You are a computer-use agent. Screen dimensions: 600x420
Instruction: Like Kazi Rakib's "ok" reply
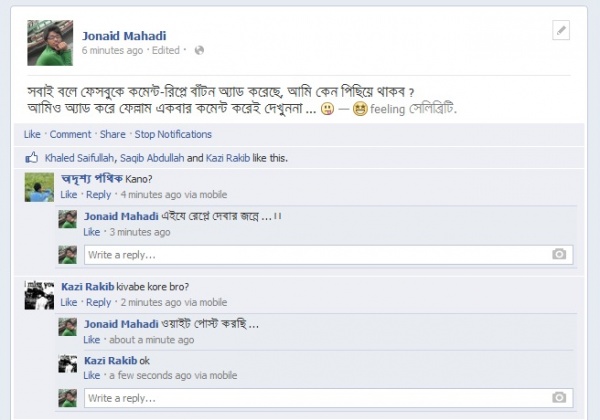tap(92, 375)
